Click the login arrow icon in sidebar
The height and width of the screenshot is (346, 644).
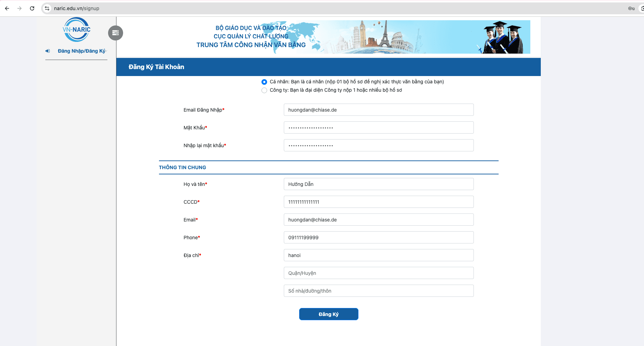tap(48, 51)
